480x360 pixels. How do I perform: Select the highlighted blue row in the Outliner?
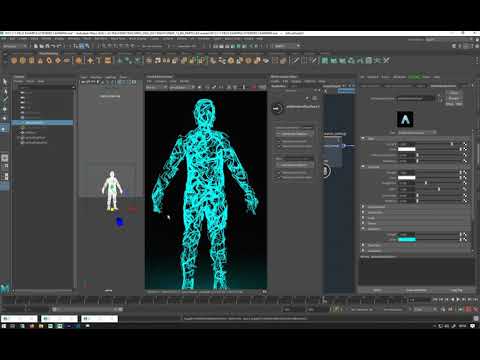43,123
